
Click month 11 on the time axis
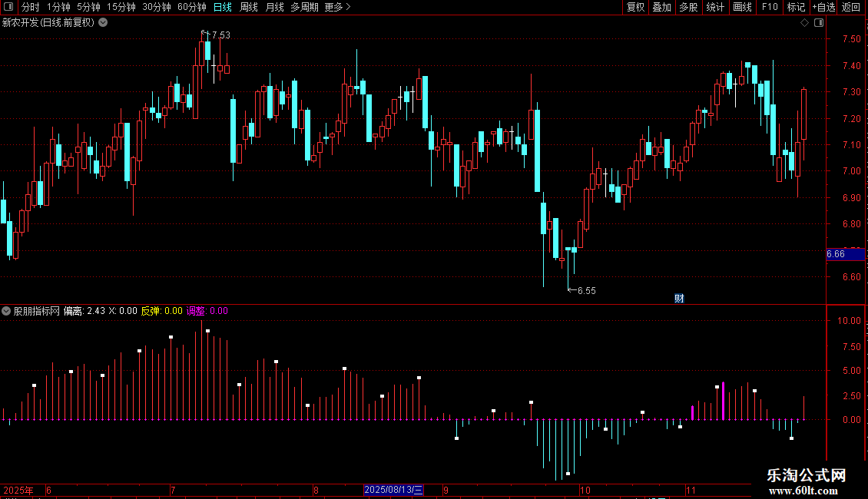tap(691, 490)
